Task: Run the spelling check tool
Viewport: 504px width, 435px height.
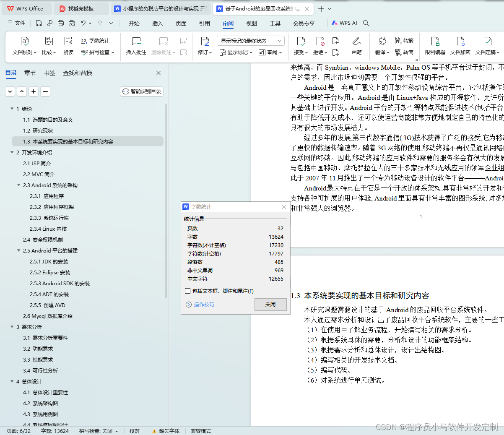Action: pyautogui.click(x=97, y=52)
